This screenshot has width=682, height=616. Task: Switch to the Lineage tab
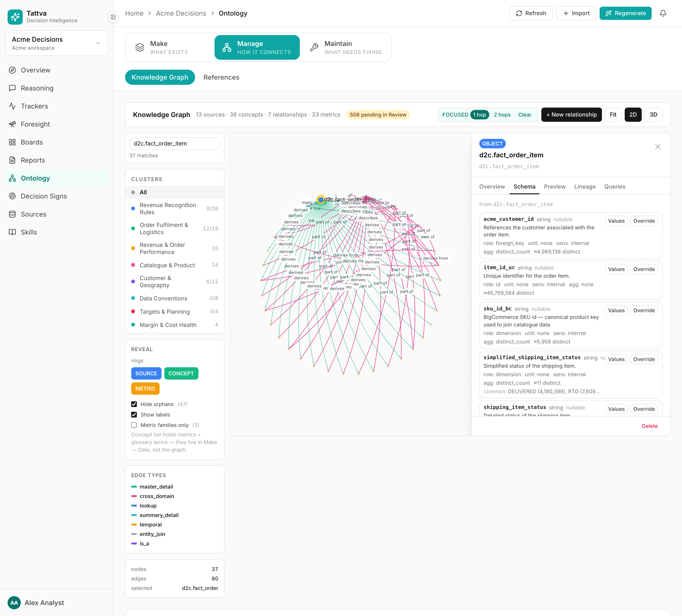(585, 186)
